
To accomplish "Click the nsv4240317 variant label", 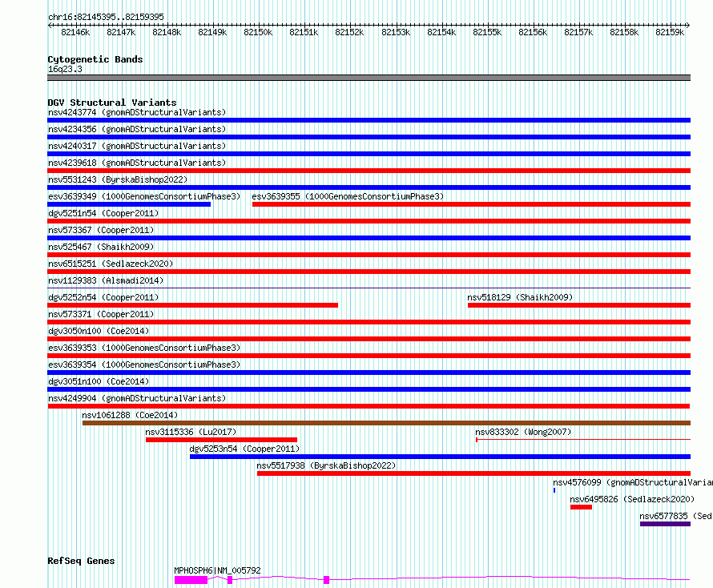I will click(137, 146).
